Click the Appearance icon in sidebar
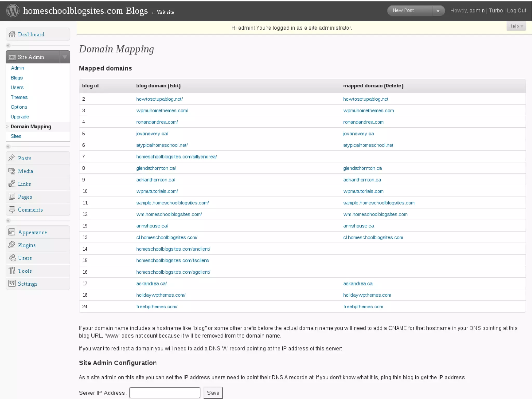Screen dimensions: 532x399 [x=12, y=232]
